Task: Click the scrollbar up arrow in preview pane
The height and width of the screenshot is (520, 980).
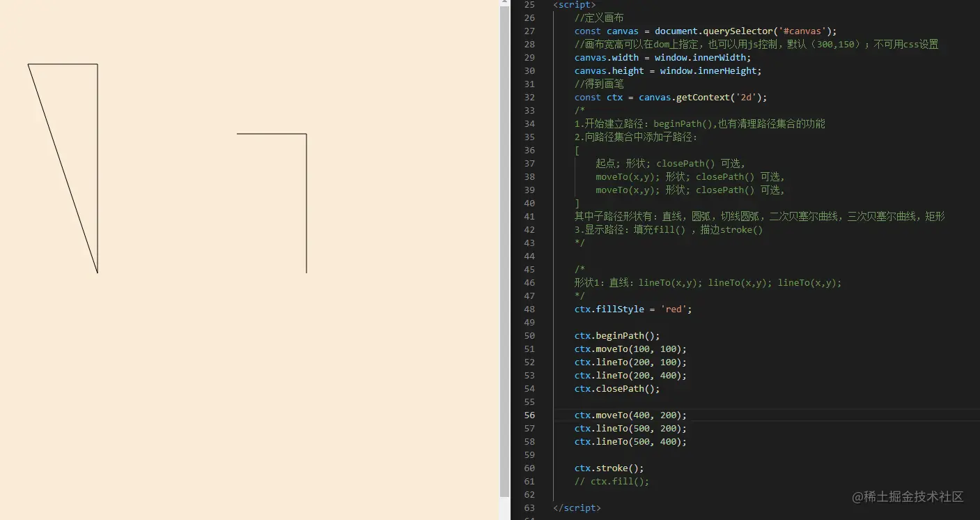Action: point(504,3)
